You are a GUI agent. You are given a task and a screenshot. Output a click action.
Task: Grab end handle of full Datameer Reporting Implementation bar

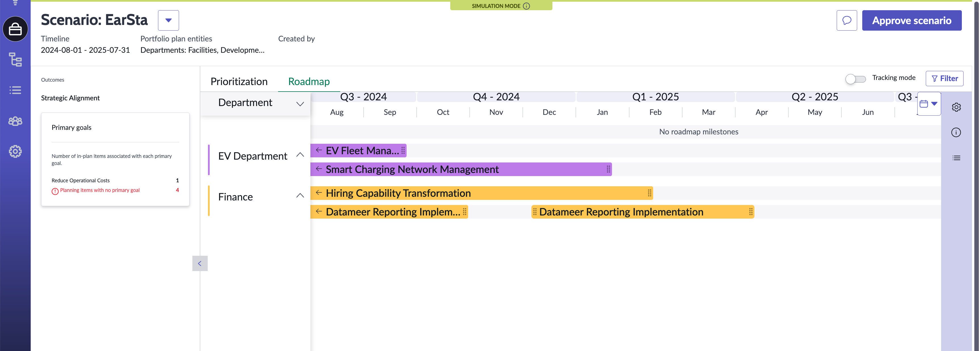pos(750,212)
